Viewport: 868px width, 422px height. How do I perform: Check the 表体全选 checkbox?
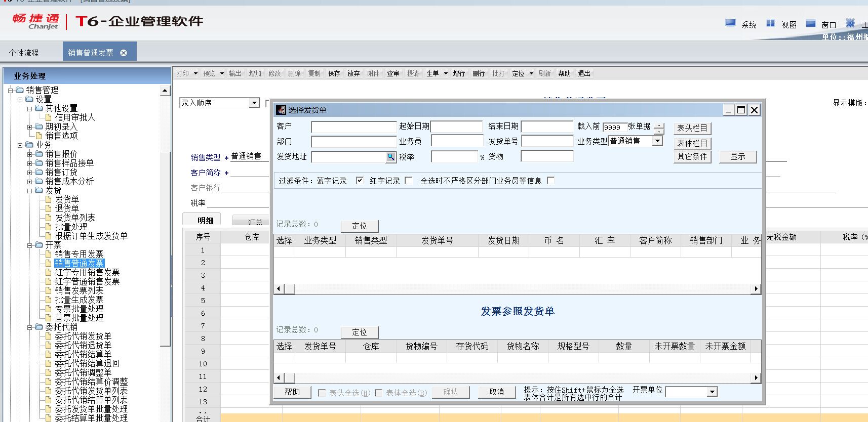(x=378, y=393)
